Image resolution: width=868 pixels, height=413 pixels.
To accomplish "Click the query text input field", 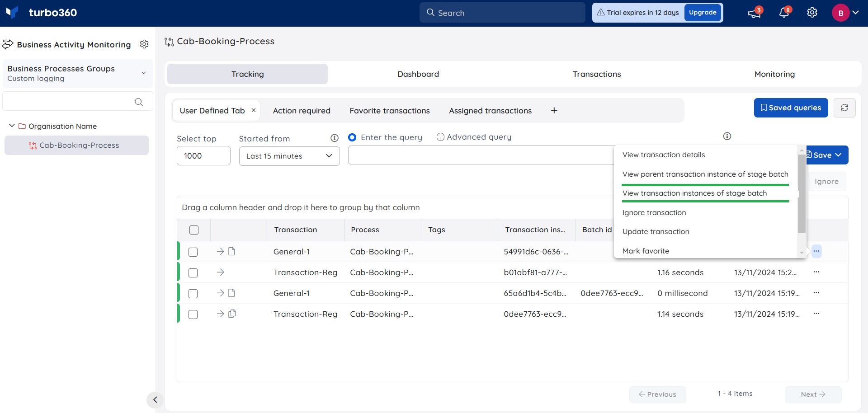I will tap(481, 155).
